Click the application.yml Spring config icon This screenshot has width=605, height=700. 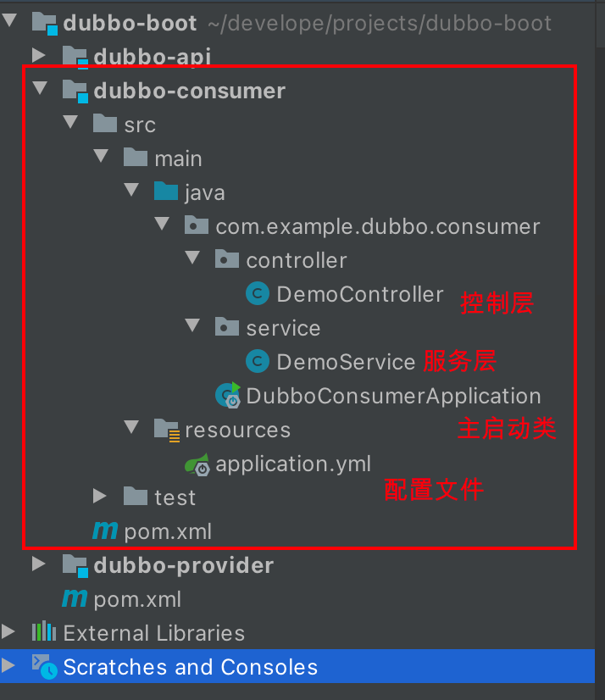[197, 464]
